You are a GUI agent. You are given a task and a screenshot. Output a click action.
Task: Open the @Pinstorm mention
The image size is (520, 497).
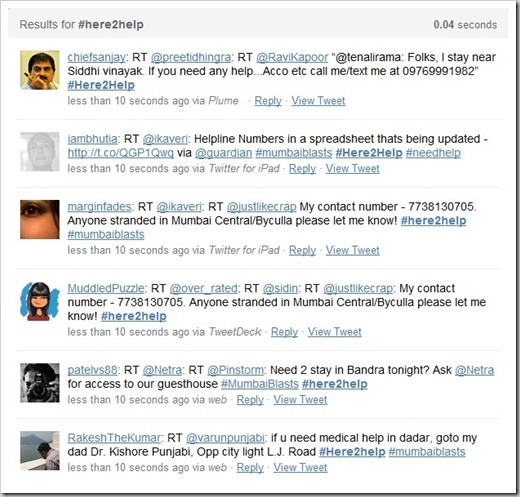point(235,370)
